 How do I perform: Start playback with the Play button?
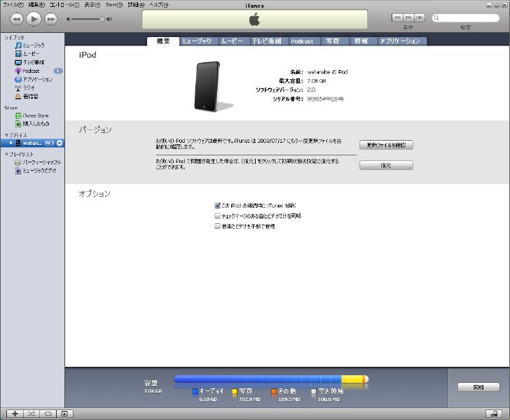tap(34, 19)
